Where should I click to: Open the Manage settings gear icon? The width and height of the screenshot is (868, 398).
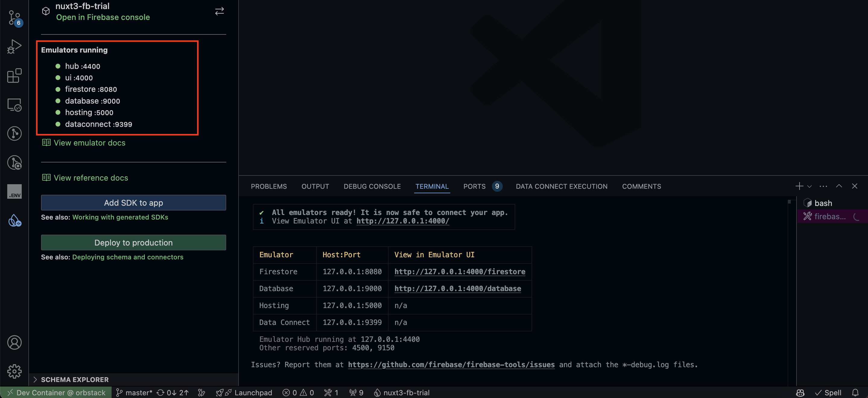point(14,371)
